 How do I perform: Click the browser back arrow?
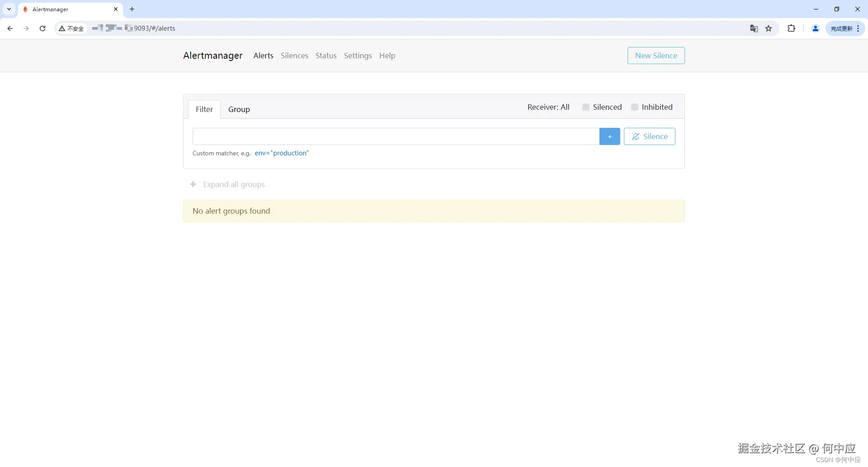click(10, 28)
